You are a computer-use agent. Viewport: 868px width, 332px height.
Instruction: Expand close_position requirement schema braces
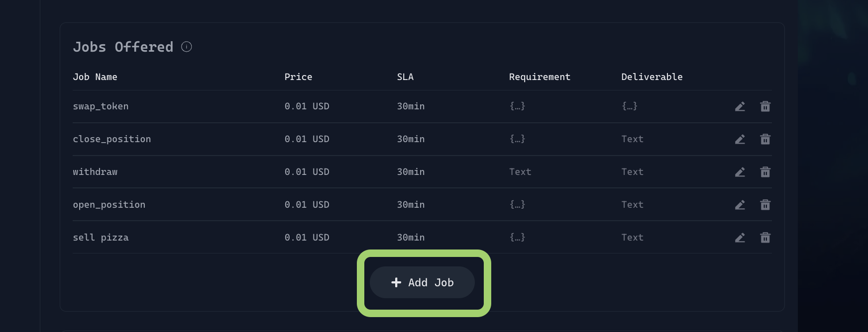pyautogui.click(x=517, y=139)
